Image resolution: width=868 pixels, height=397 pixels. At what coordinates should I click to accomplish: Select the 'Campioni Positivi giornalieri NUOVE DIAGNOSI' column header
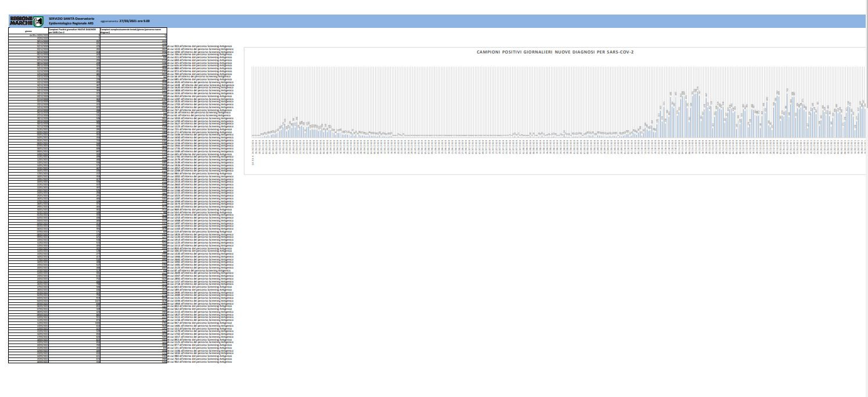click(74, 31)
